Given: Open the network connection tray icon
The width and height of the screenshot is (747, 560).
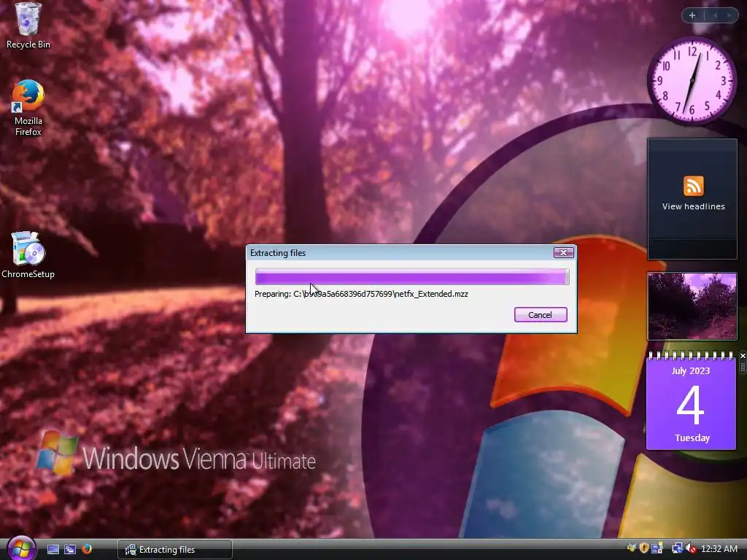Looking at the screenshot, I should tap(676, 548).
